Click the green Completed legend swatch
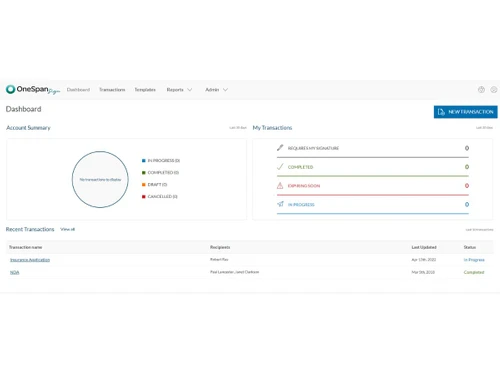 [x=144, y=173]
